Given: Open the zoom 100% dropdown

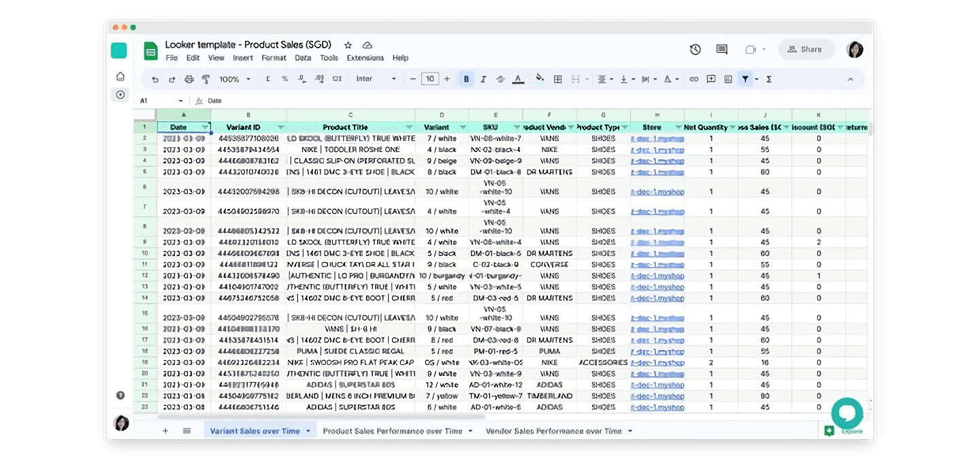Looking at the screenshot, I should tap(235, 79).
